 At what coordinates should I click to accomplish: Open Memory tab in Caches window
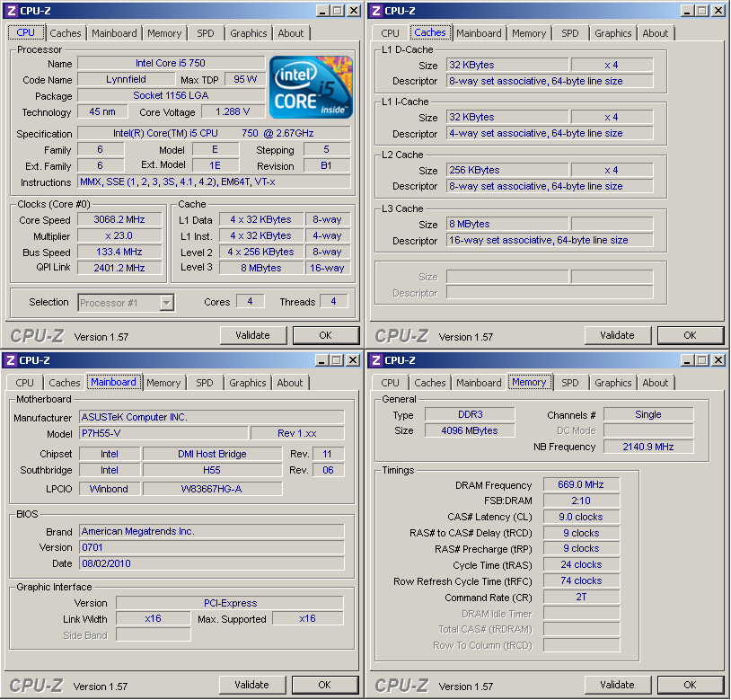point(529,33)
